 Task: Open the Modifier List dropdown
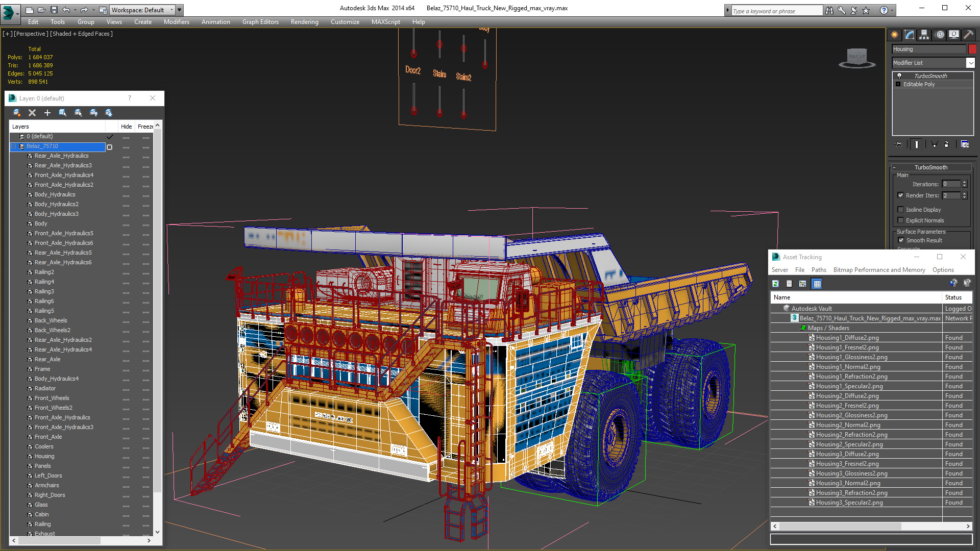[970, 63]
